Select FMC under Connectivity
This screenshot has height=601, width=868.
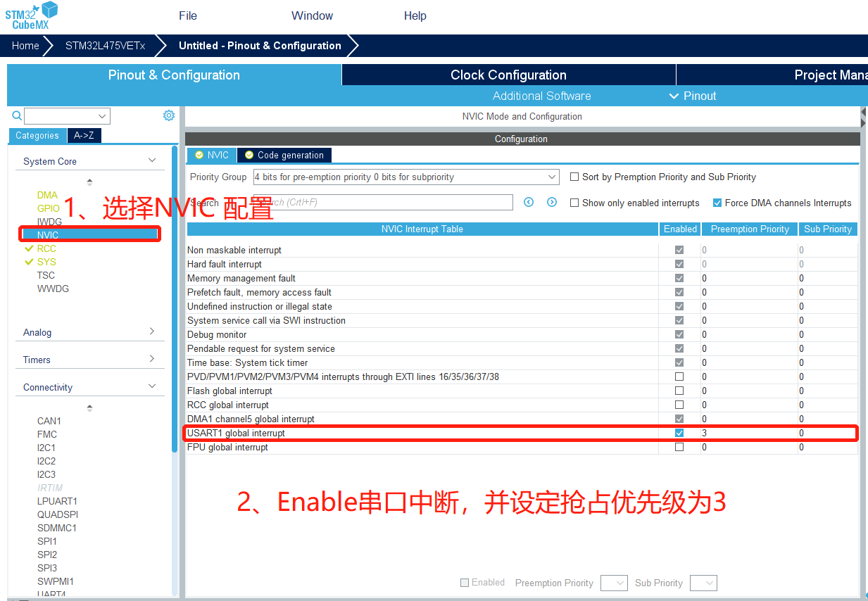tap(47, 434)
